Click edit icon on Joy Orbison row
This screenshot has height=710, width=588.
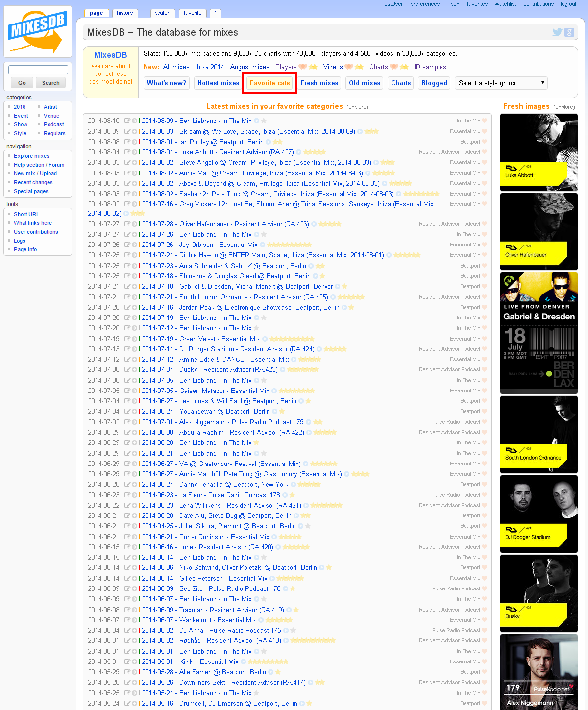pyautogui.click(x=127, y=245)
